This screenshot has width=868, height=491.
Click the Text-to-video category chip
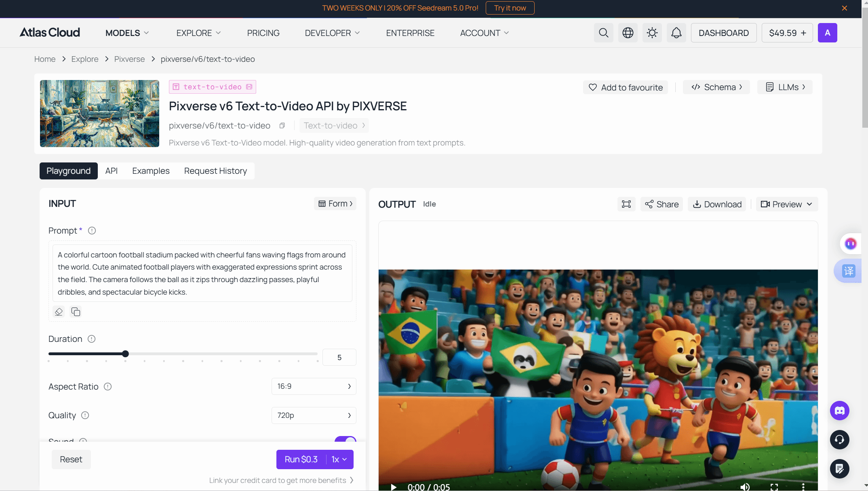(334, 126)
